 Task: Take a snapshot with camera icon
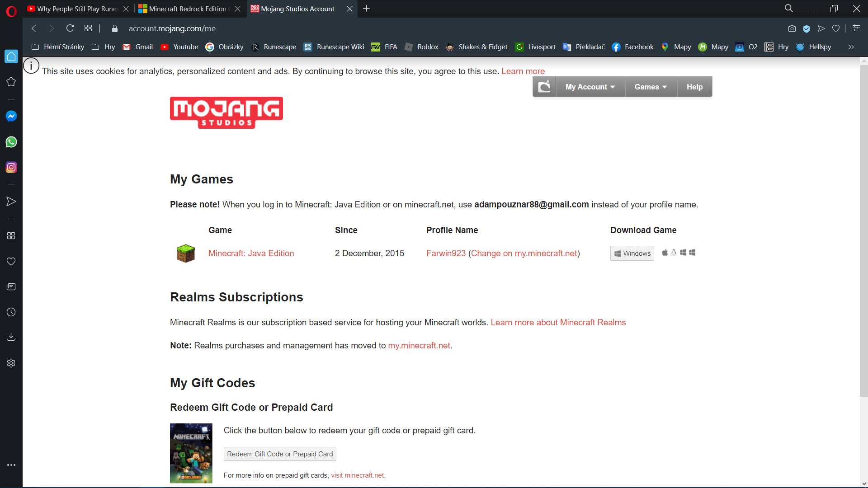[x=792, y=28]
